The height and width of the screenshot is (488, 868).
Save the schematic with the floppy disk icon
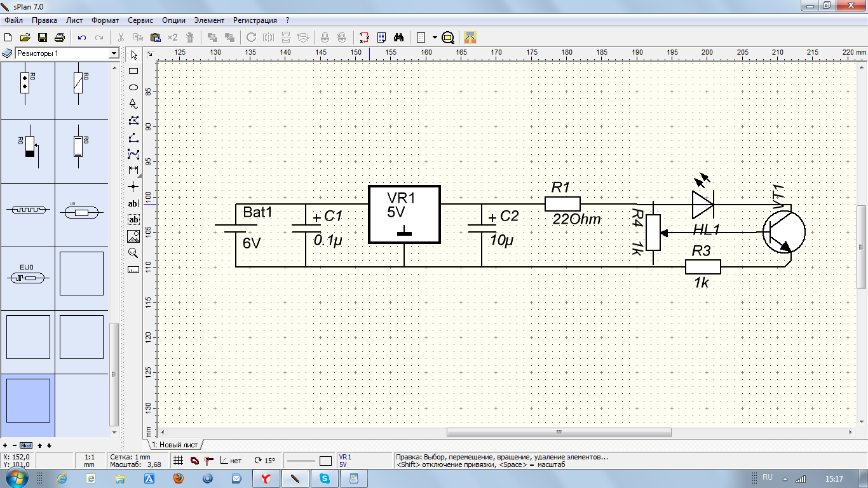click(x=43, y=37)
